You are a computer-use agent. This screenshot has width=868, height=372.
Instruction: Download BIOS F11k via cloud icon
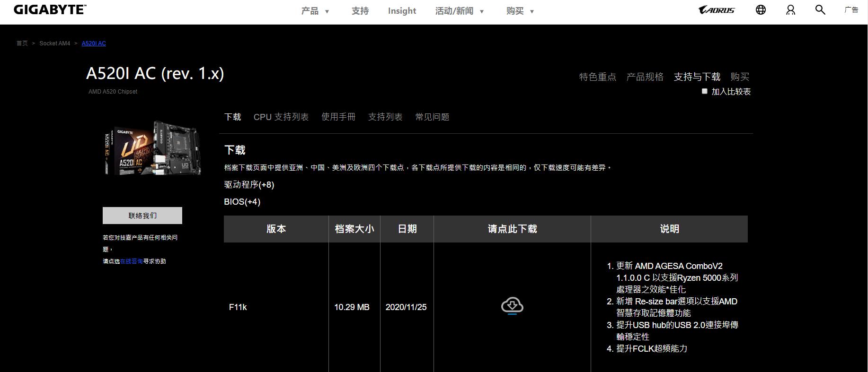pos(512,306)
